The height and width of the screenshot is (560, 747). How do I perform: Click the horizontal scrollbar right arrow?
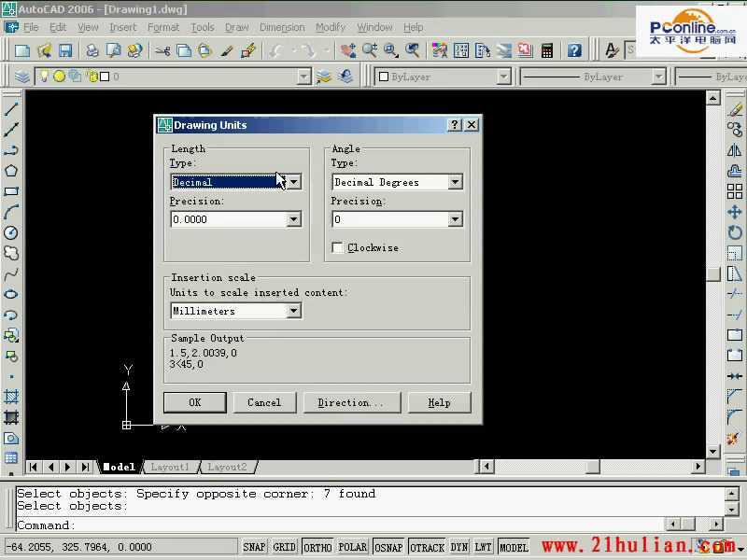click(x=698, y=466)
